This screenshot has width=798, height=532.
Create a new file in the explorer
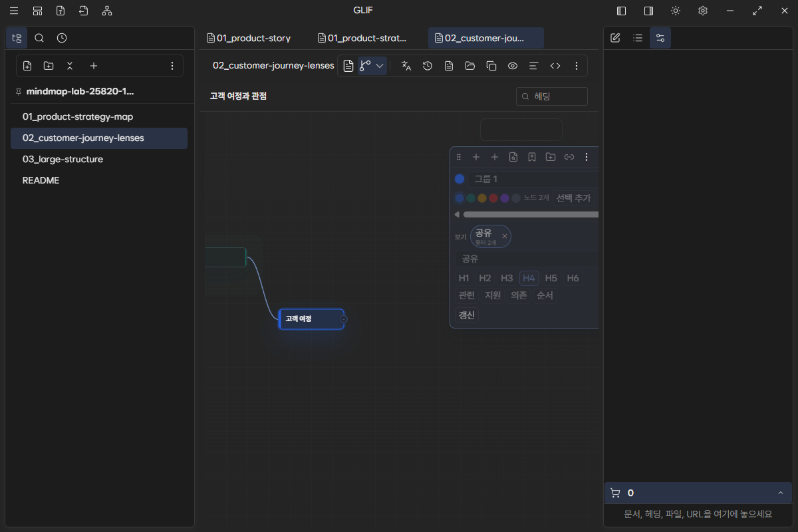pos(27,66)
